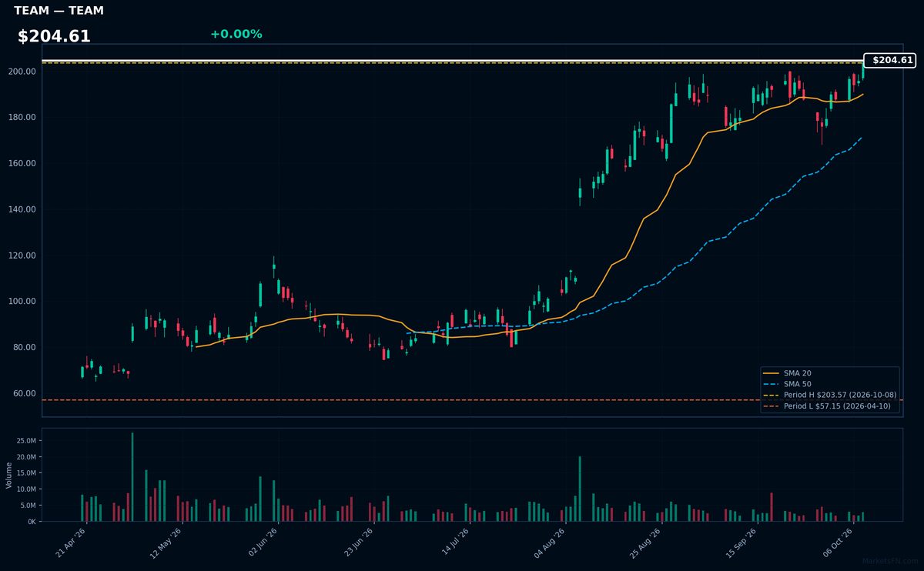
Task: Select the large $204.61 price heading
Action: [54, 36]
